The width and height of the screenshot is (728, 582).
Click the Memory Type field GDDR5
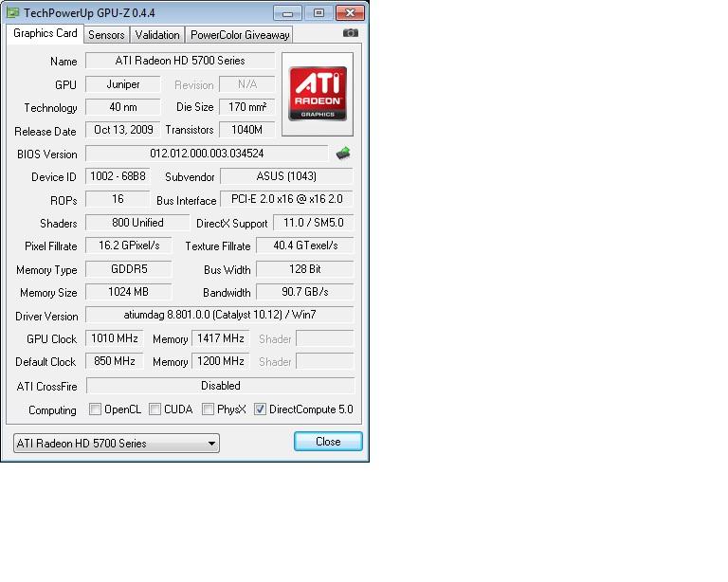click(129, 268)
